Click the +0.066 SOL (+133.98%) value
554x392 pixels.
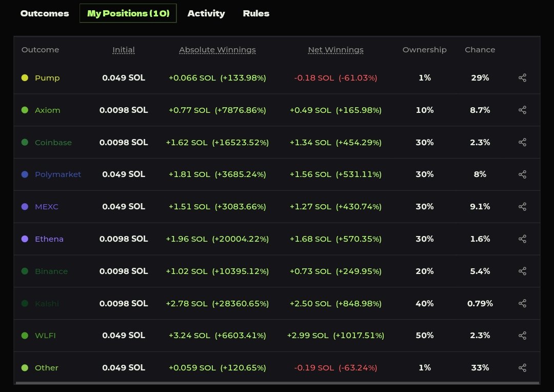[217, 78]
